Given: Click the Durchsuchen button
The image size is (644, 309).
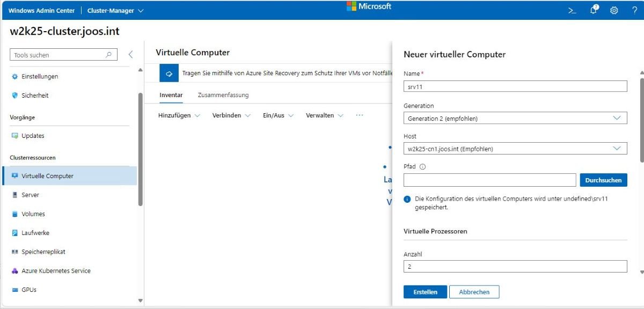Looking at the screenshot, I should click(x=603, y=180).
